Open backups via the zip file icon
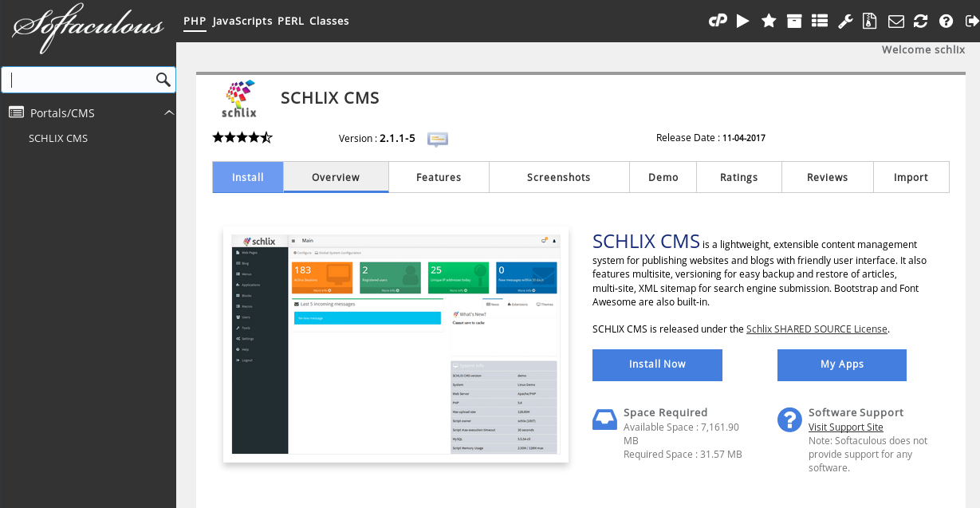The image size is (980, 508). point(871,22)
